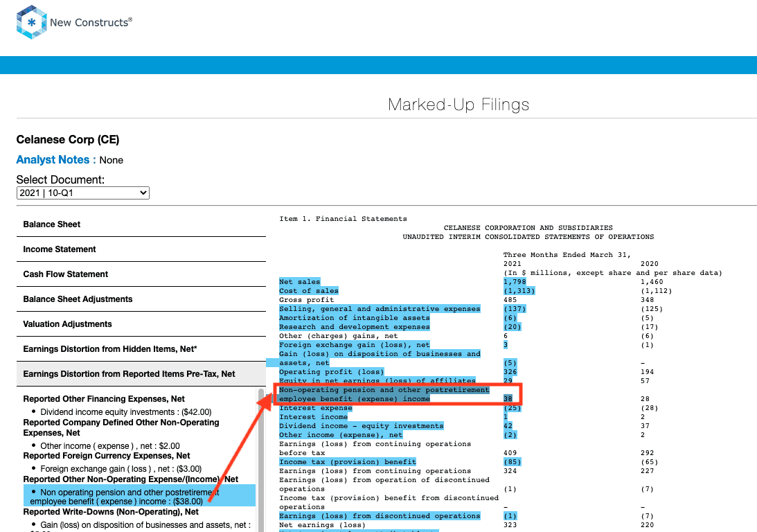Screen dimensions: 757x532
Task: Expand Balance Sheet Adjustments section
Action: [x=141, y=299]
